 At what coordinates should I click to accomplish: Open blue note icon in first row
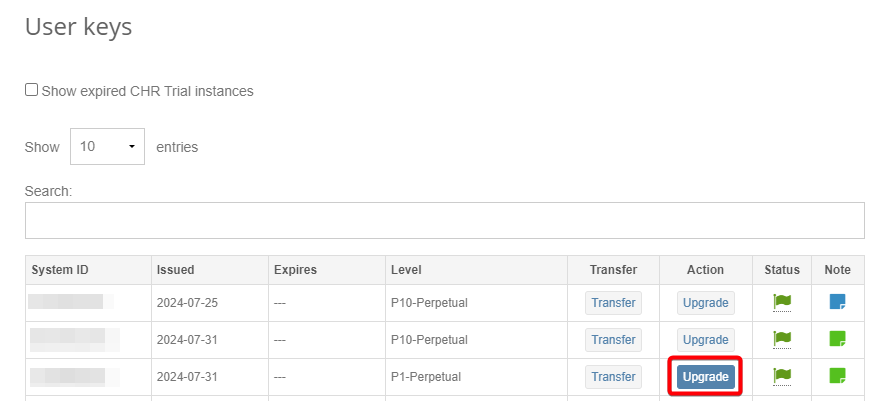point(837,302)
